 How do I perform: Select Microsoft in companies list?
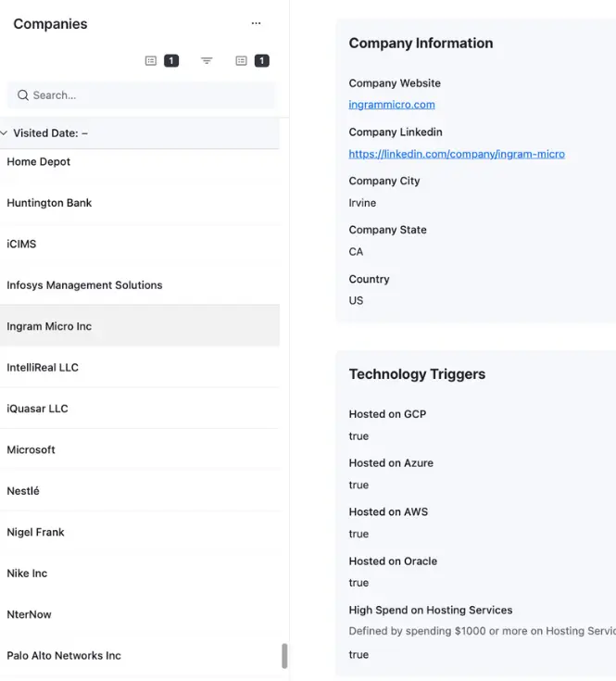click(x=140, y=450)
